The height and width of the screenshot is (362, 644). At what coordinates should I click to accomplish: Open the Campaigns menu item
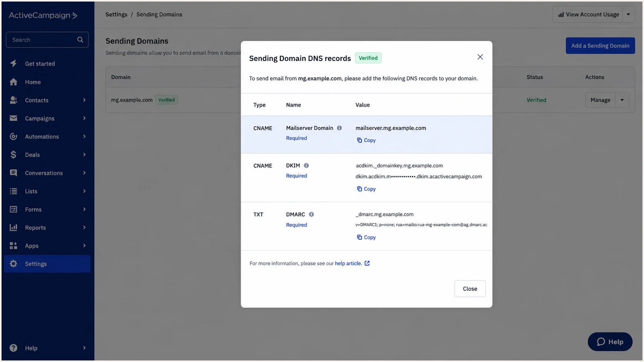pyautogui.click(x=47, y=118)
